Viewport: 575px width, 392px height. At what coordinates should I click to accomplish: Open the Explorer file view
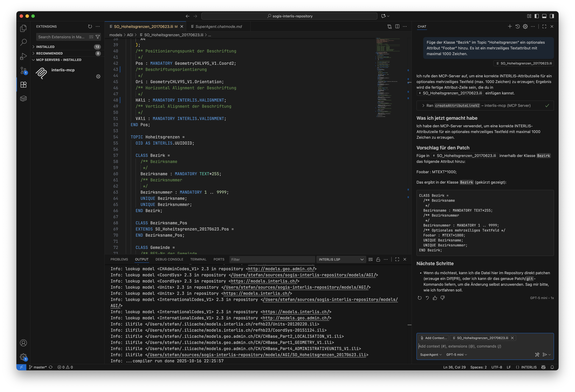[23, 29]
